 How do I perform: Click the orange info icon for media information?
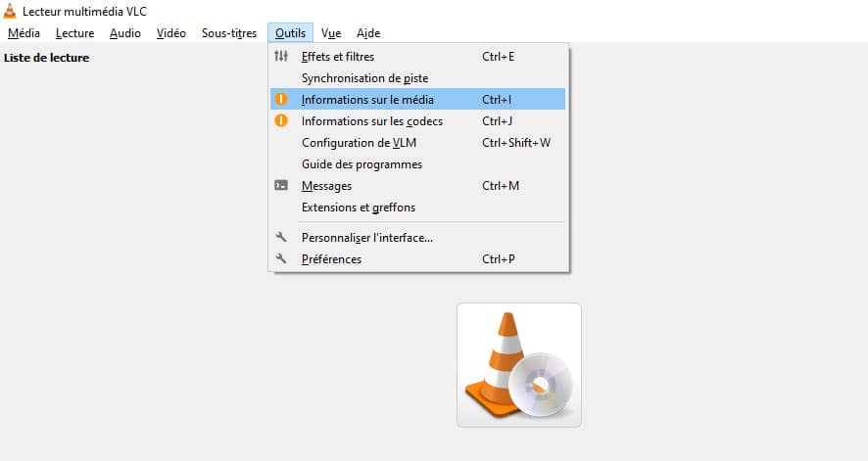tap(281, 100)
